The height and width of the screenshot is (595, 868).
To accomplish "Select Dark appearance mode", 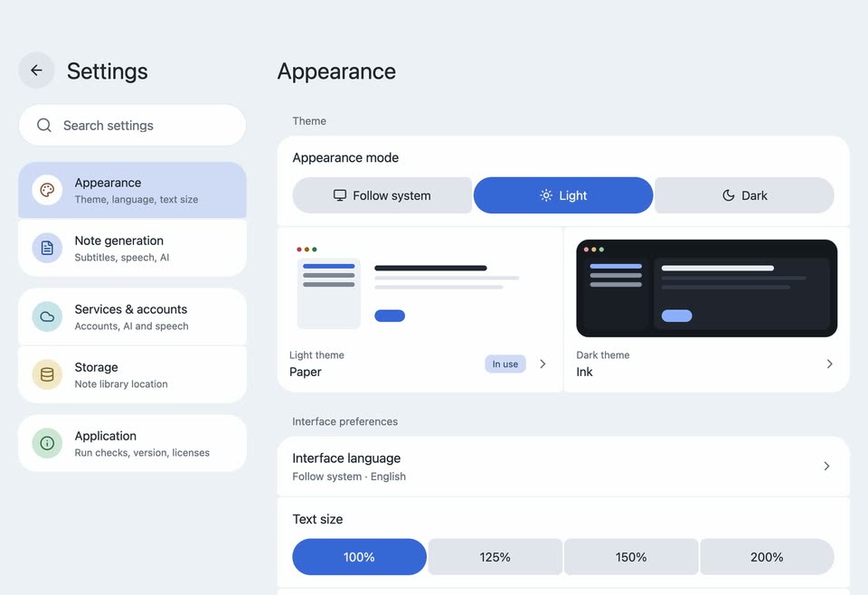I will [744, 195].
